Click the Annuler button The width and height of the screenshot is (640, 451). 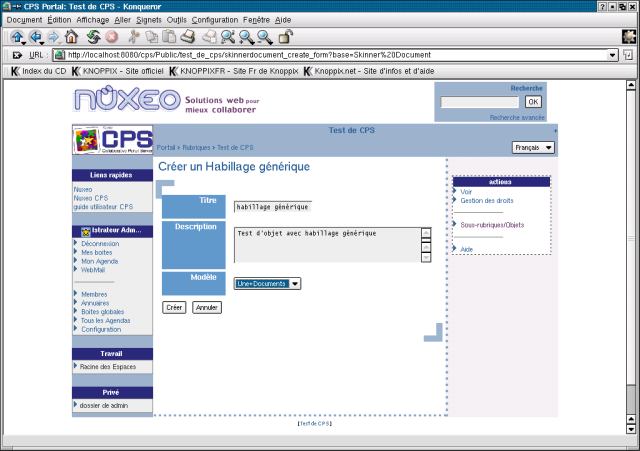206,307
